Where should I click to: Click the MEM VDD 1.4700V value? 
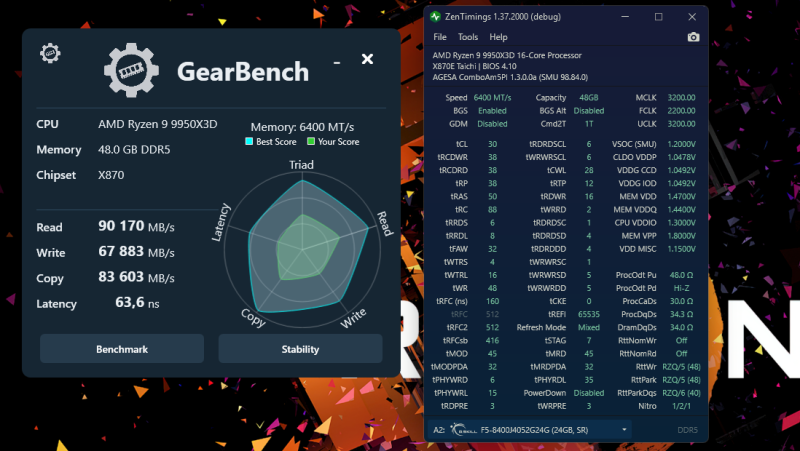(x=681, y=196)
